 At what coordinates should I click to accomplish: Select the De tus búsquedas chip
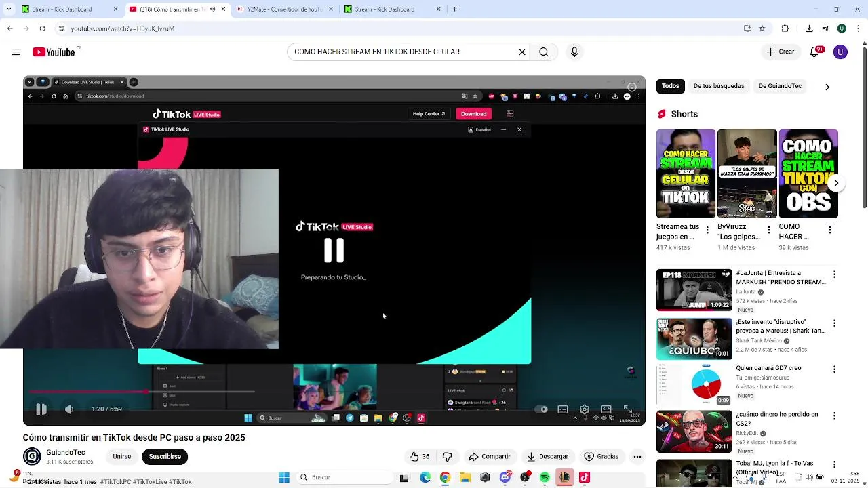719,86
